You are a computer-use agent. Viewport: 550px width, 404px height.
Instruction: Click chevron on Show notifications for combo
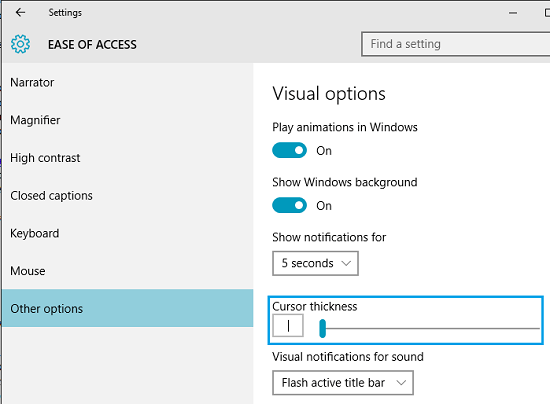[x=346, y=263]
